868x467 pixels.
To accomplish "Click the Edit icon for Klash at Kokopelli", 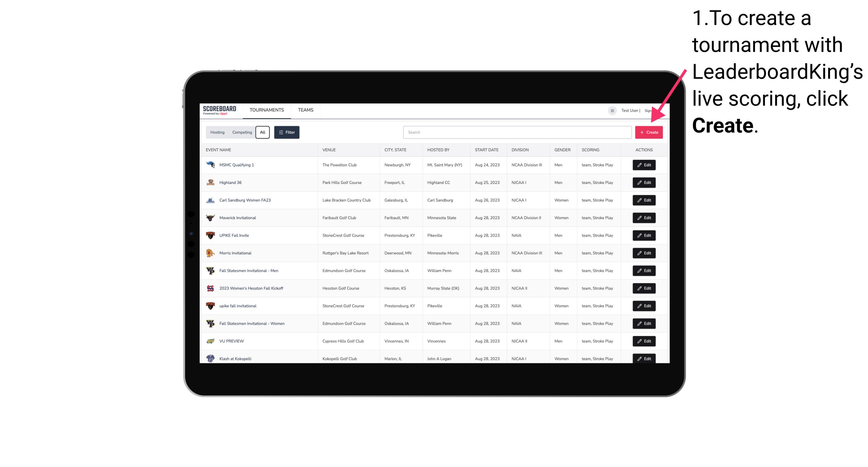I will pyautogui.click(x=644, y=358).
